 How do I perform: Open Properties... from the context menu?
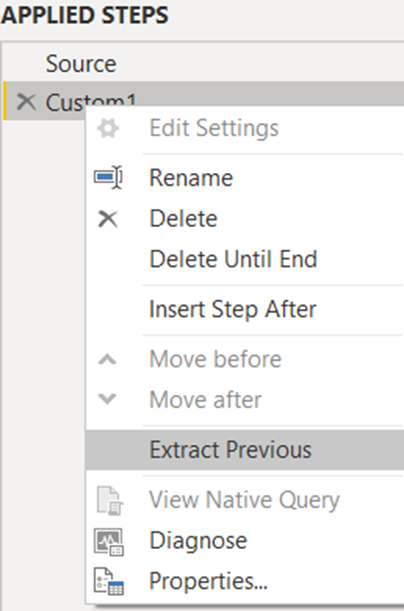pos(208,581)
